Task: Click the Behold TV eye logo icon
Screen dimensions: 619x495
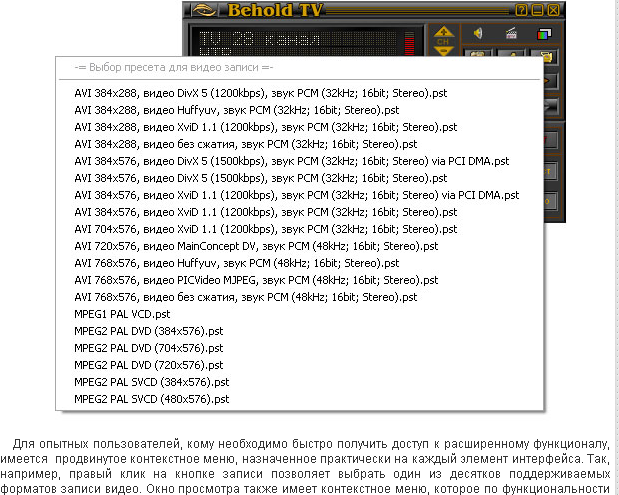Action: [x=204, y=10]
